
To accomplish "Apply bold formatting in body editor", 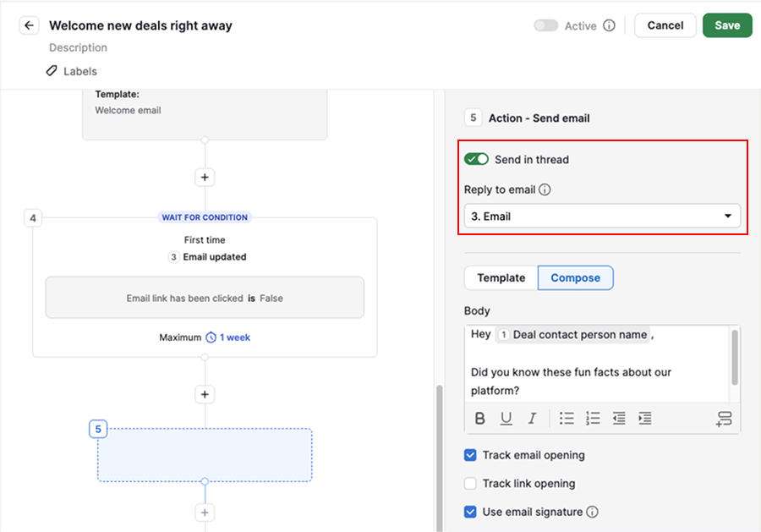I will tap(479, 418).
